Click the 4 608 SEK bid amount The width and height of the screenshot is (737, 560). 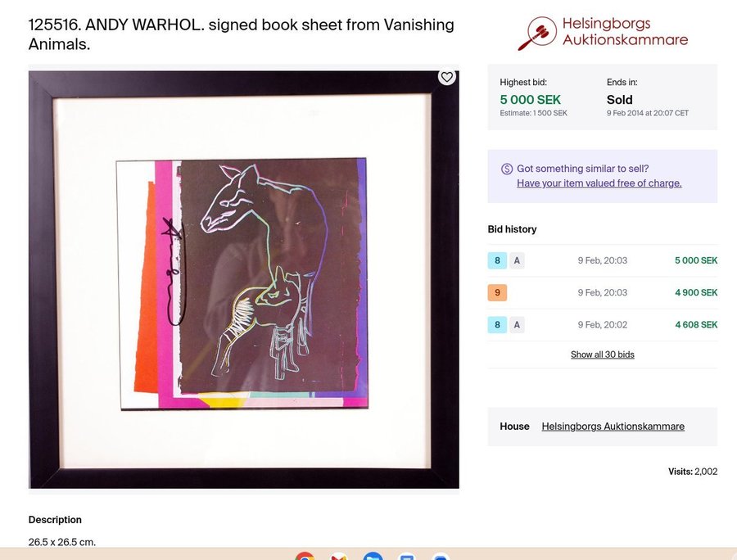[x=696, y=325]
